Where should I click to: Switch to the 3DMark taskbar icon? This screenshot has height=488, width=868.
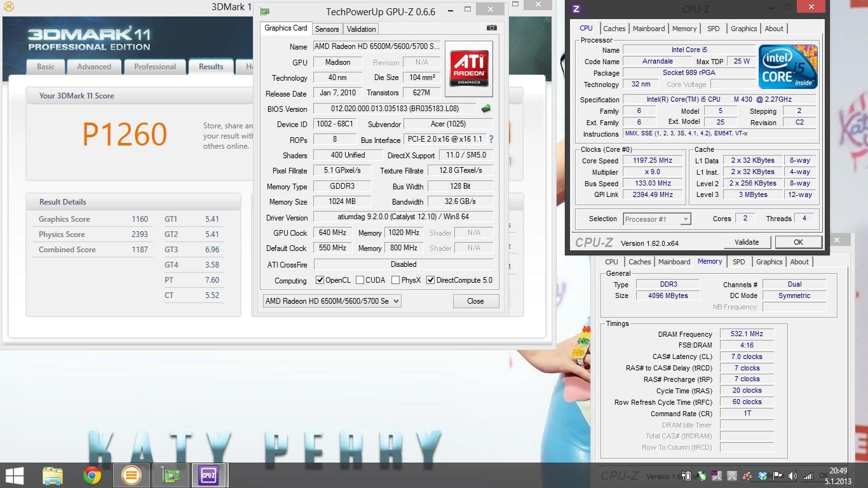[x=132, y=475]
